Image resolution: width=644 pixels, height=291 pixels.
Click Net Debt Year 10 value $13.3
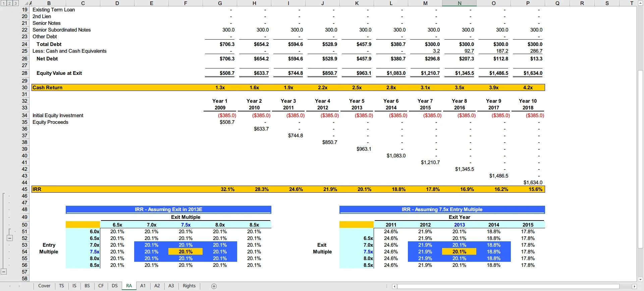(x=536, y=59)
